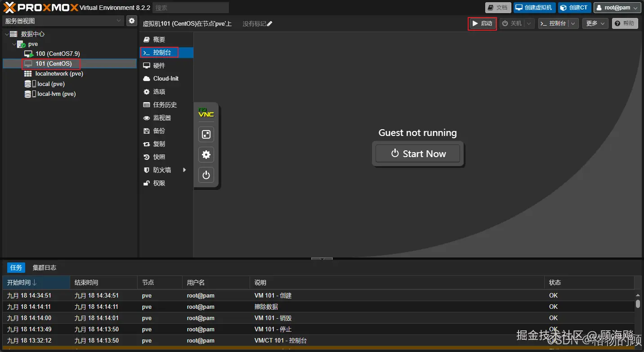Sort by 用户名 column header
644x352 pixels.
[216, 283]
